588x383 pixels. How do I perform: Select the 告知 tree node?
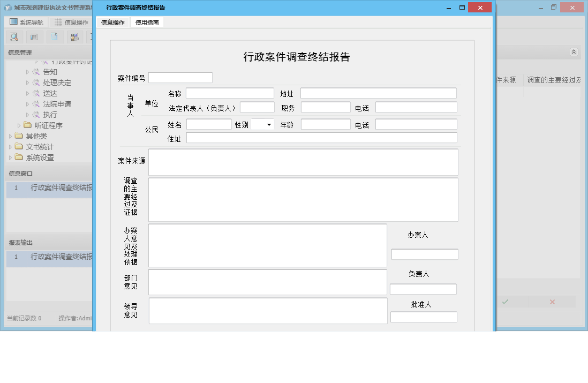click(51, 71)
